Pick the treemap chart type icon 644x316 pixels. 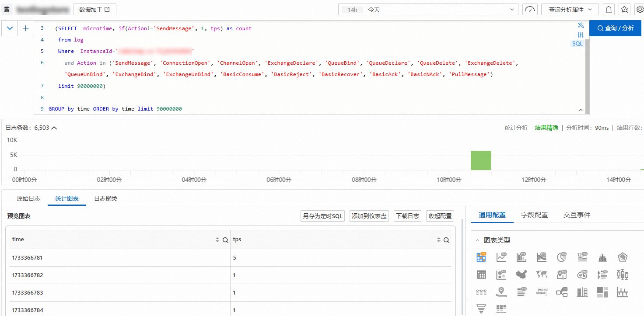(x=602, y=292)
